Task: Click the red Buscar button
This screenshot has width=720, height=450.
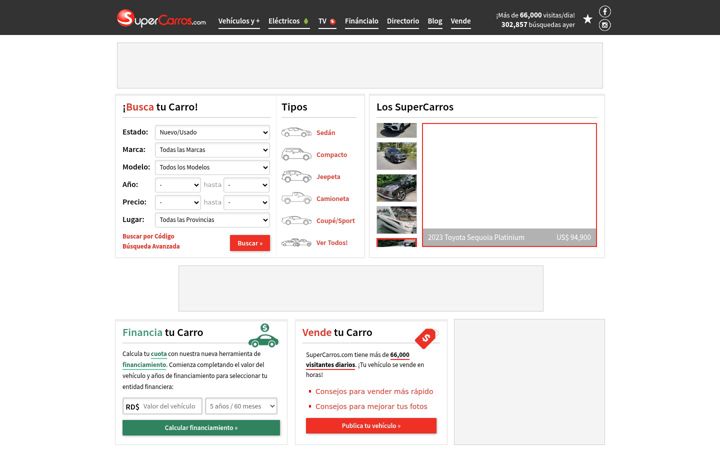Action: [x=250, y=243]
